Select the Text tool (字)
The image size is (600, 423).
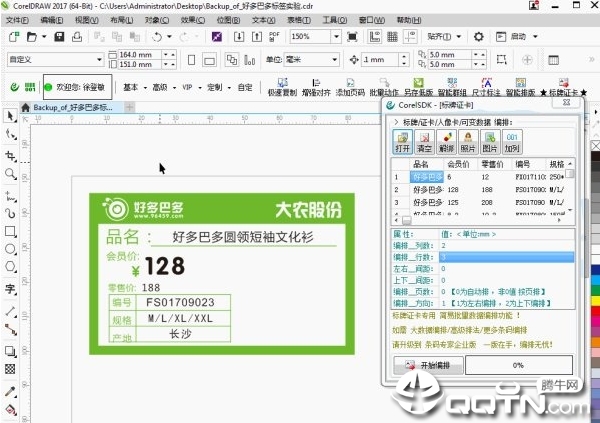point(10,289)
